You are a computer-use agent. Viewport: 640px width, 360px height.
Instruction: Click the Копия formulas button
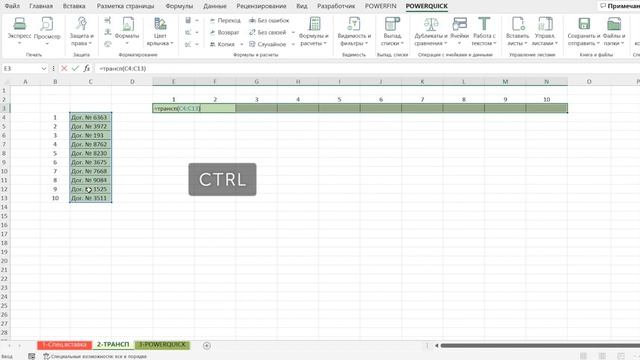pos(222,44)
